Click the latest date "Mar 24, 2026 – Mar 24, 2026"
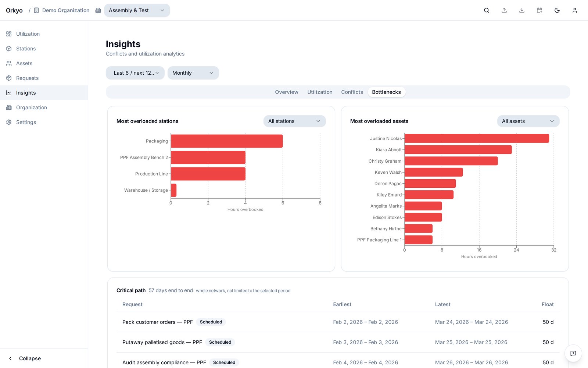588x368 pixels. tap(472, 322)
